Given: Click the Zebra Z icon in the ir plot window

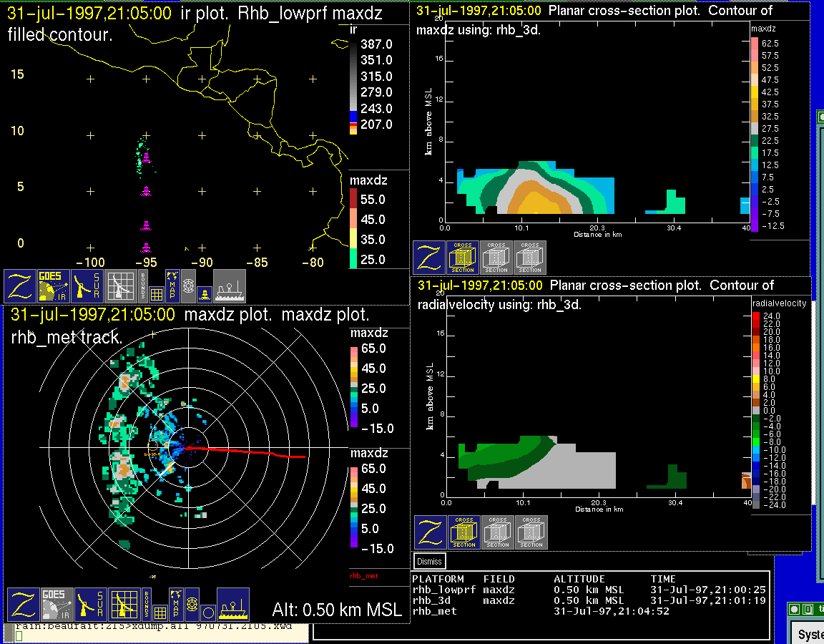Looking at the screenshot, I should 21,286.
